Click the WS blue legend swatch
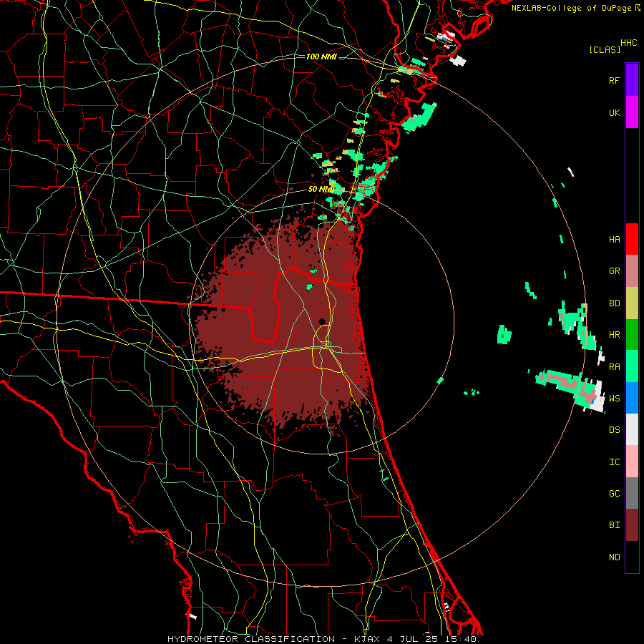The height and width of the screenshot is (644, 644). [632, 398]
